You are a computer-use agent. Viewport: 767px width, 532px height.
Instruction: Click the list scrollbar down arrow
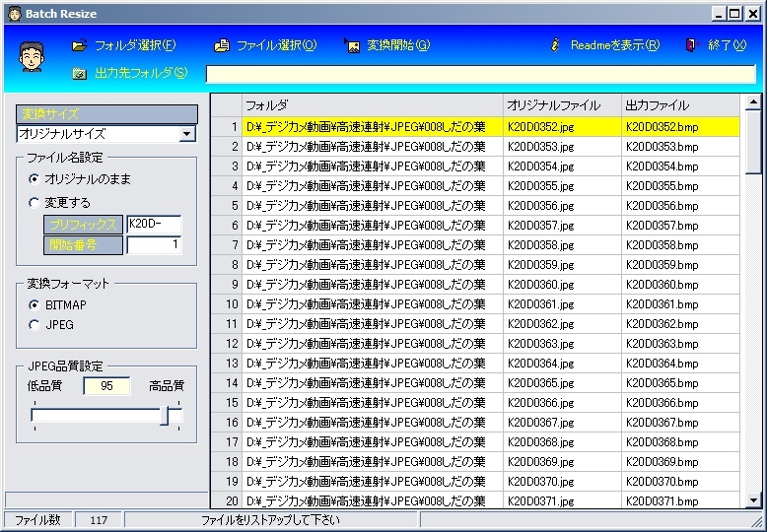753,500
